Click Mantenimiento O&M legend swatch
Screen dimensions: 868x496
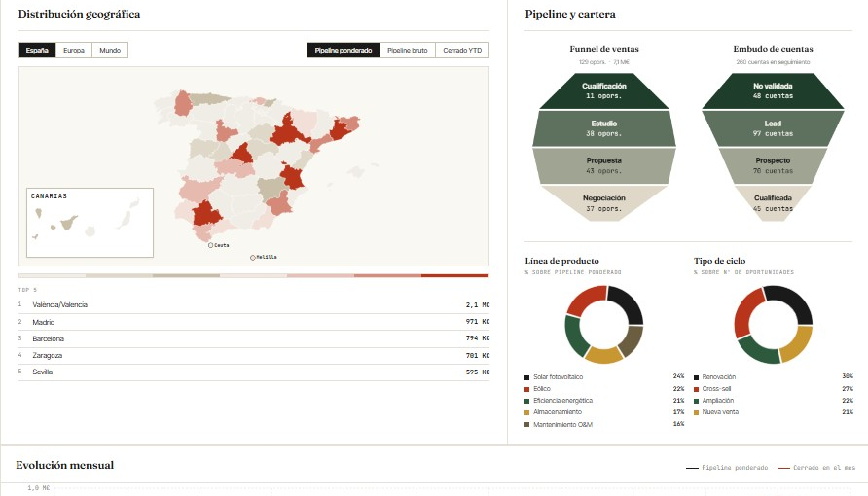[x=527, y=425]
